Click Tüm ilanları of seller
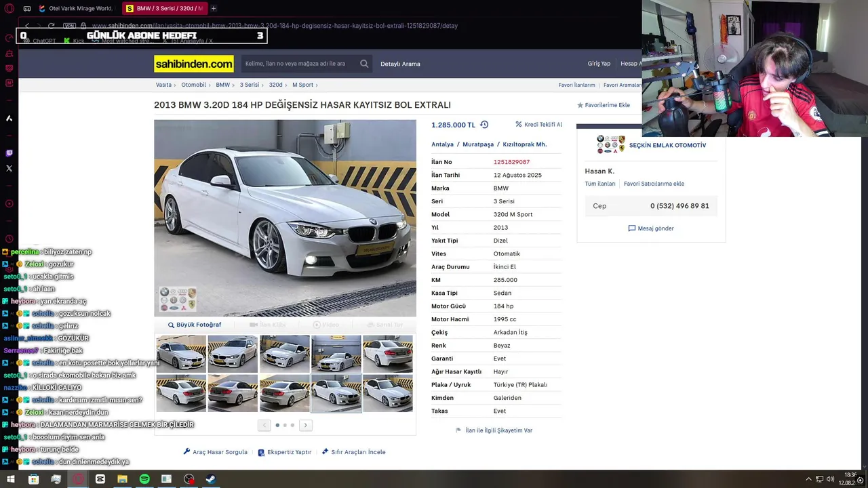This screenshot has height=488, width=868. pyautogui.click(x=600, y=184)
